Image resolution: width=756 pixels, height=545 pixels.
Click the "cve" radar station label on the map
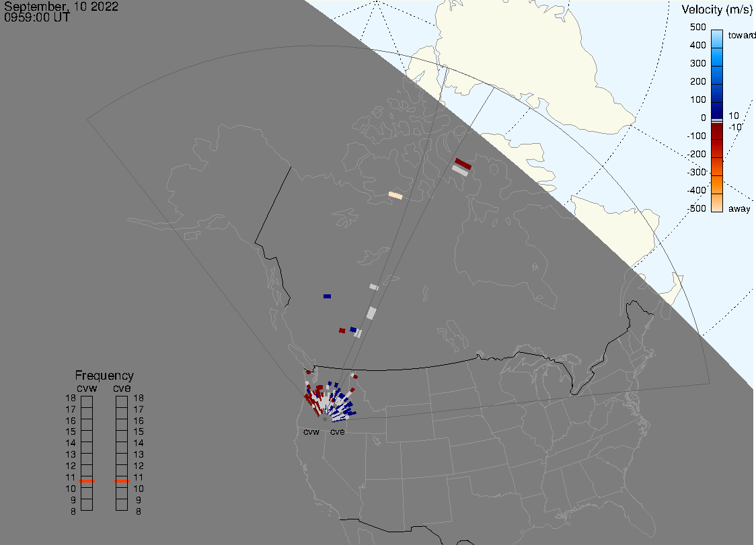338,431
